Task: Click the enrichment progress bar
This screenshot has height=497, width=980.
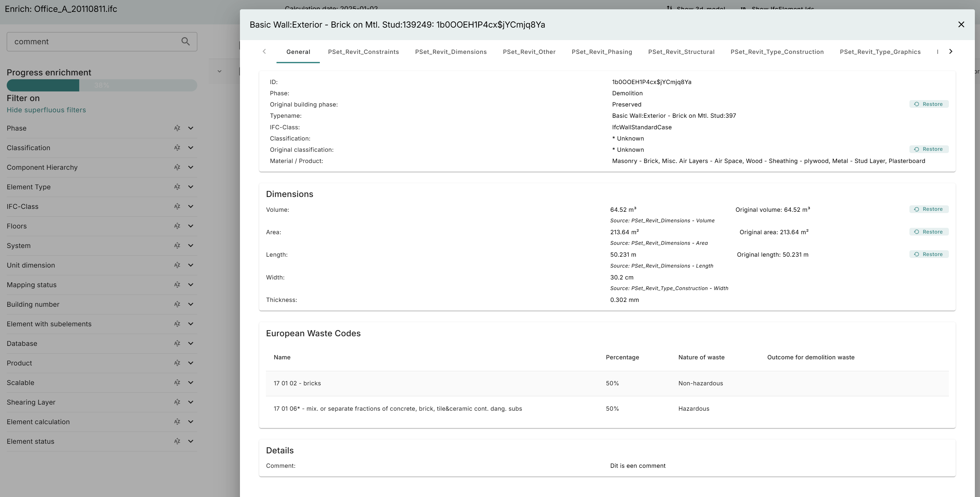Action: click(x=102, y=85)
